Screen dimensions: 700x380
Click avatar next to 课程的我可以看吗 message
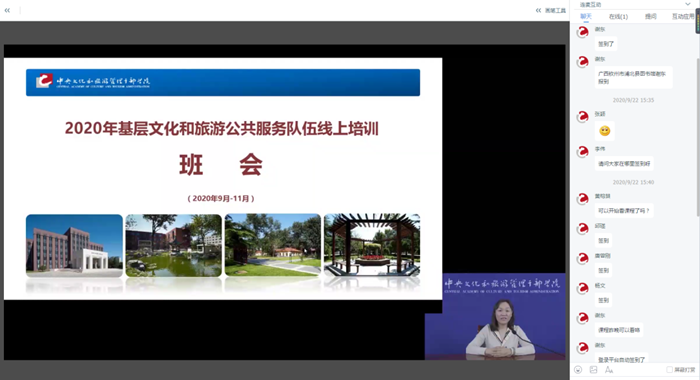pyautogui.click(x=583, y=318)
